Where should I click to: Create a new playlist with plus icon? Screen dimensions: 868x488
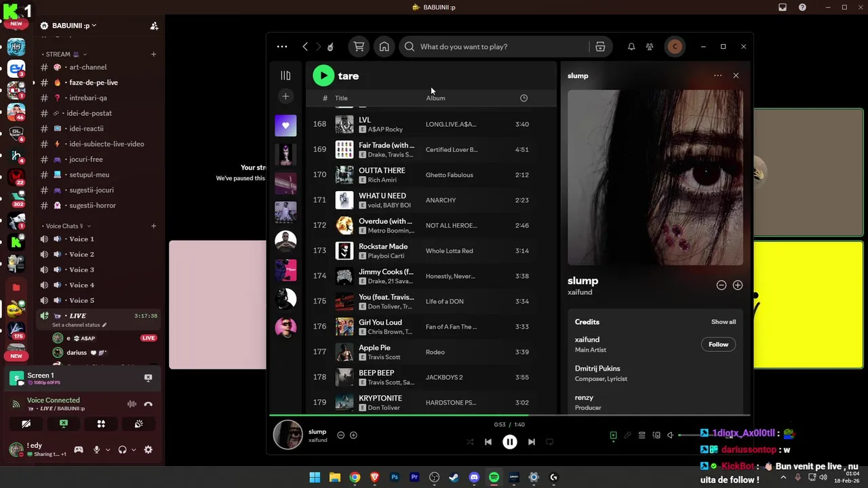(x=285, y=97)
